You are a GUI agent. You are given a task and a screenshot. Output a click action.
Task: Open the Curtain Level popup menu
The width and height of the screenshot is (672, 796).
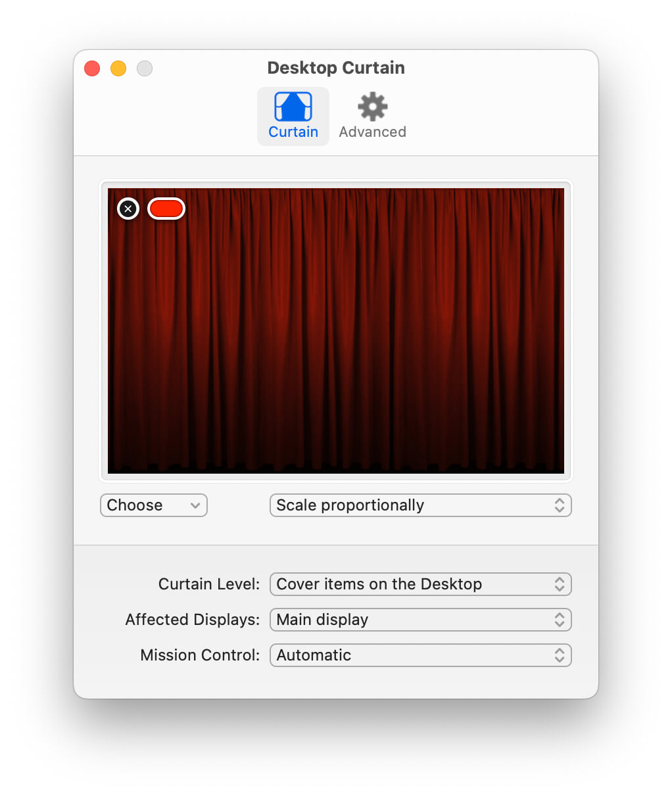(421, 584)
